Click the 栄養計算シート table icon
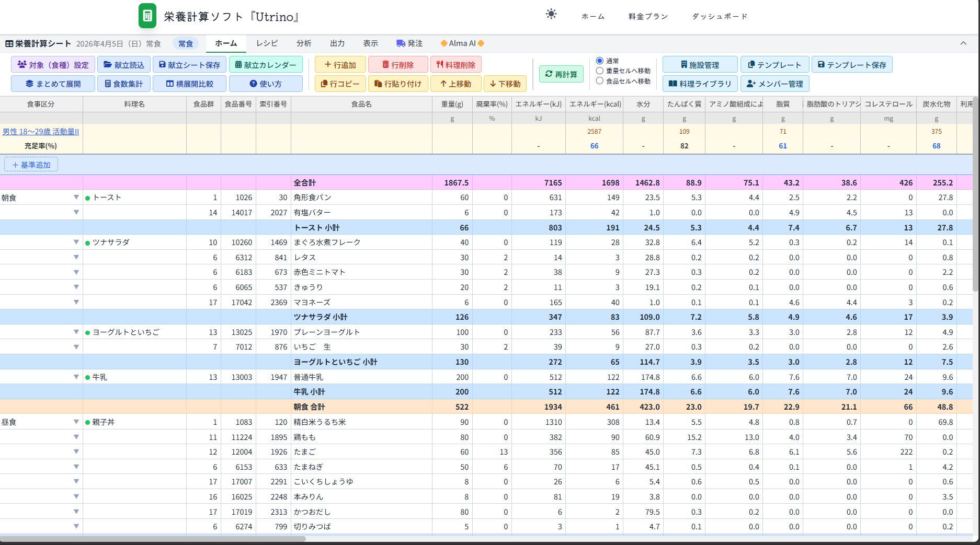980x545 pixels. click(9, 44)
